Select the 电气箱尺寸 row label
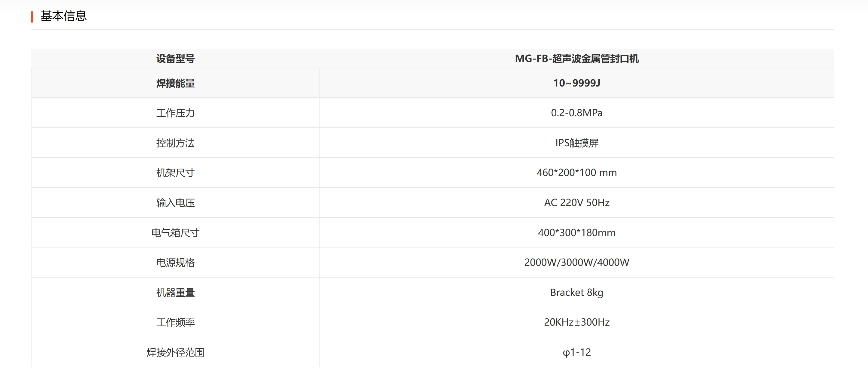Viewport: 868px width, 392px height. tap(175, 232)
